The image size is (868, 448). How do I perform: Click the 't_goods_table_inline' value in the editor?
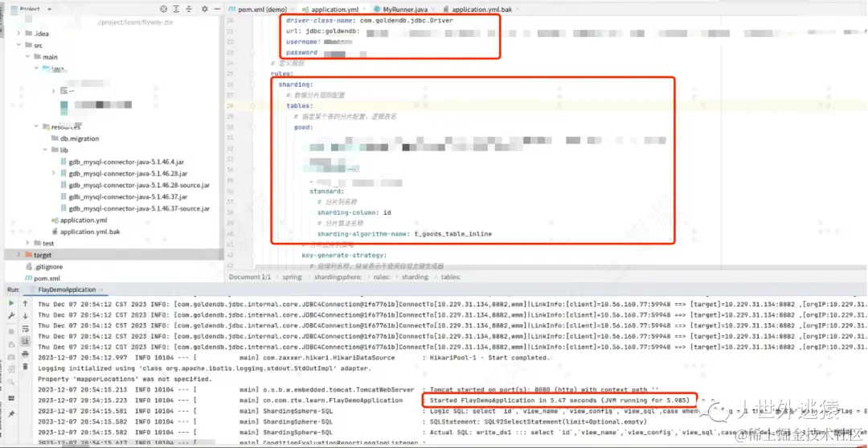(x=452, y=234)
